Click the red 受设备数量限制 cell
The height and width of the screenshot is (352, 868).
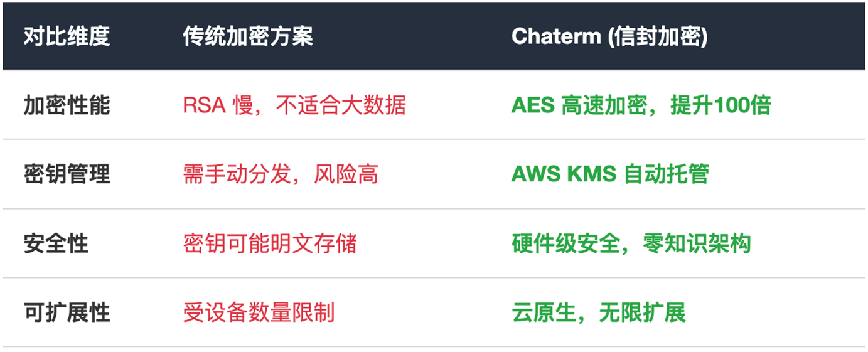(x=259, y=312)
